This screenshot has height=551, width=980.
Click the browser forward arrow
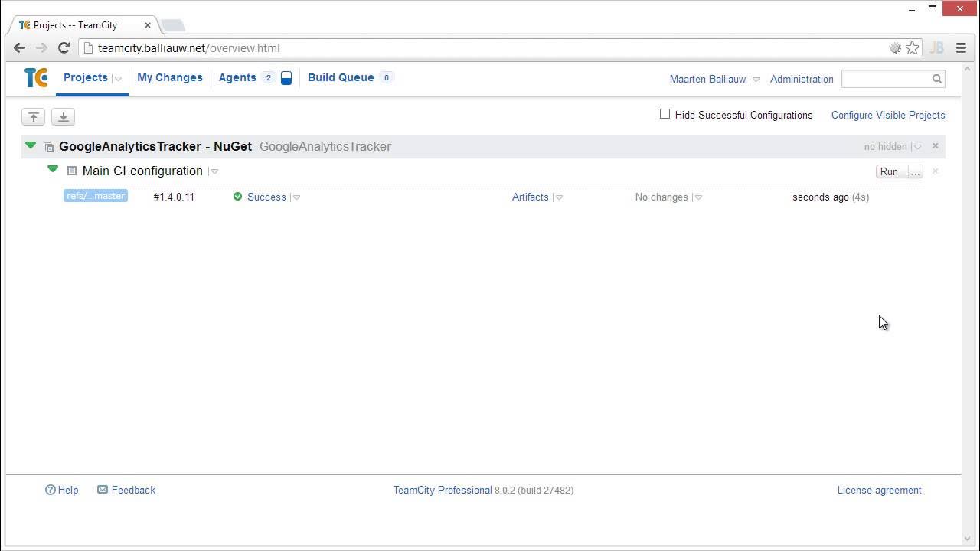coord(41,48)
